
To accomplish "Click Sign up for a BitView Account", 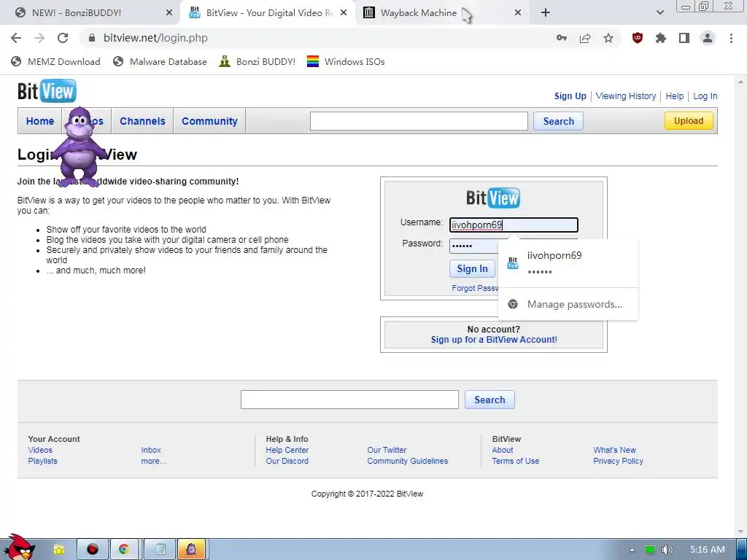I will pyautogui.click(x=494, y=340).
